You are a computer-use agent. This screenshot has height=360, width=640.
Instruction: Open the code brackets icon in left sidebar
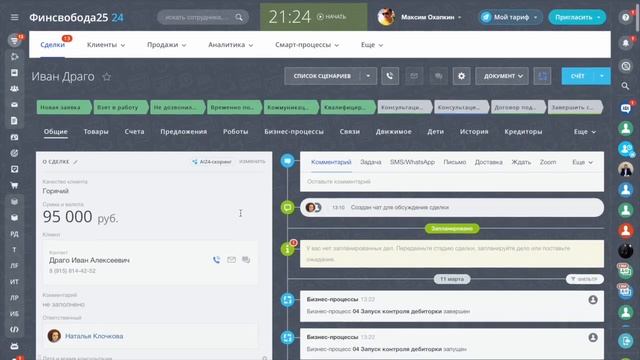pos(14,329)
